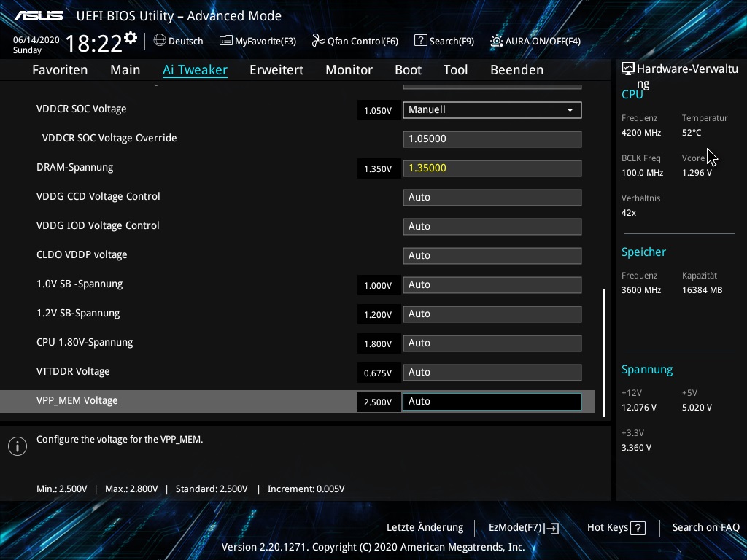Click the 1.350V readout for DRAM
Screen dimensions: 747x560
click(x=379, y=169)
